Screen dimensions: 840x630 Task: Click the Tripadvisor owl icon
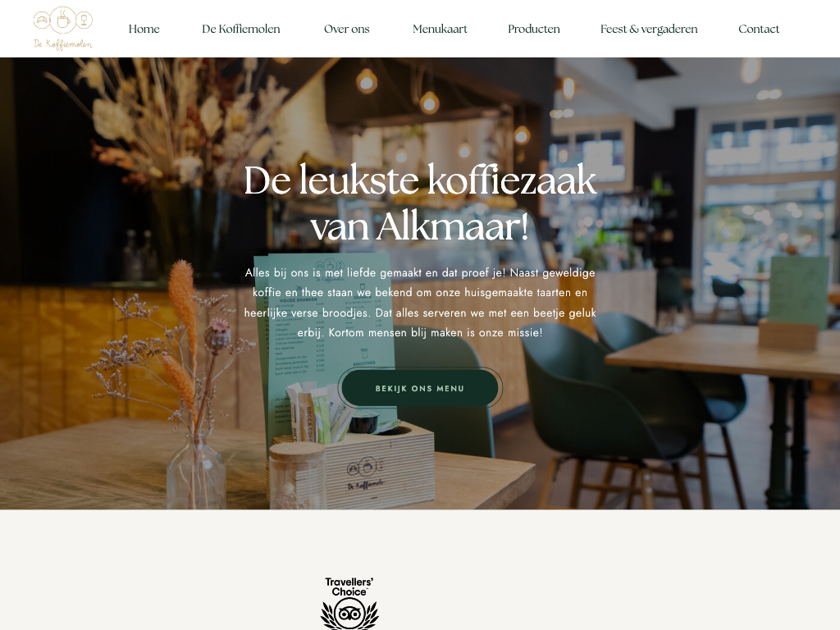349,614
